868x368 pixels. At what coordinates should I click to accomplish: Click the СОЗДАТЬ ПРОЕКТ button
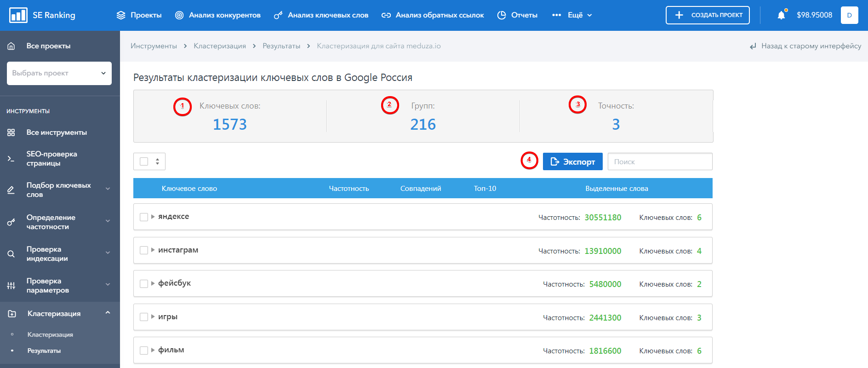tap(708, 15)
